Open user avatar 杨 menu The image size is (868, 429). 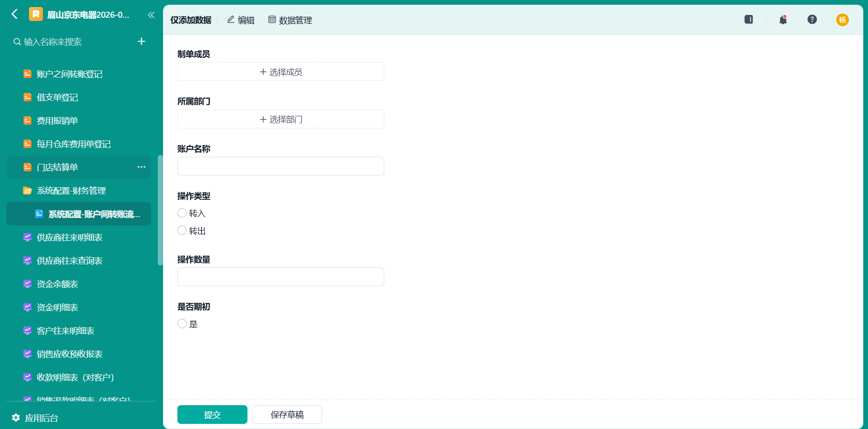(842, 20)
